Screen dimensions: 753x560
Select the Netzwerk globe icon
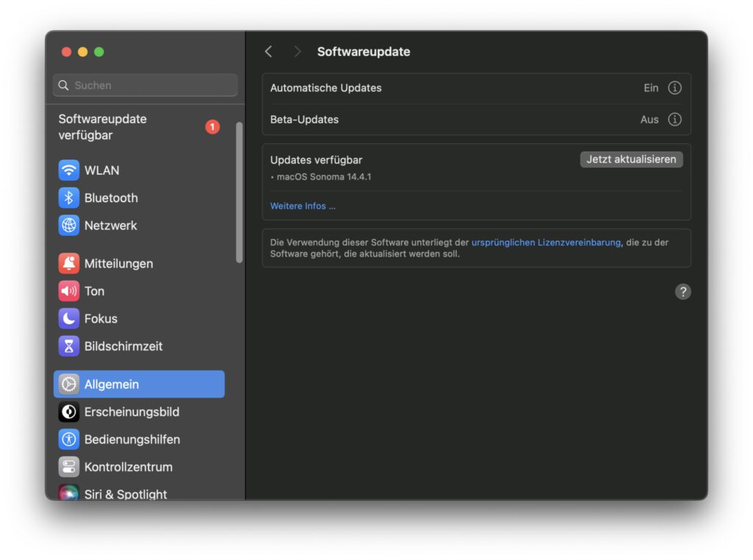pos(69,226)
